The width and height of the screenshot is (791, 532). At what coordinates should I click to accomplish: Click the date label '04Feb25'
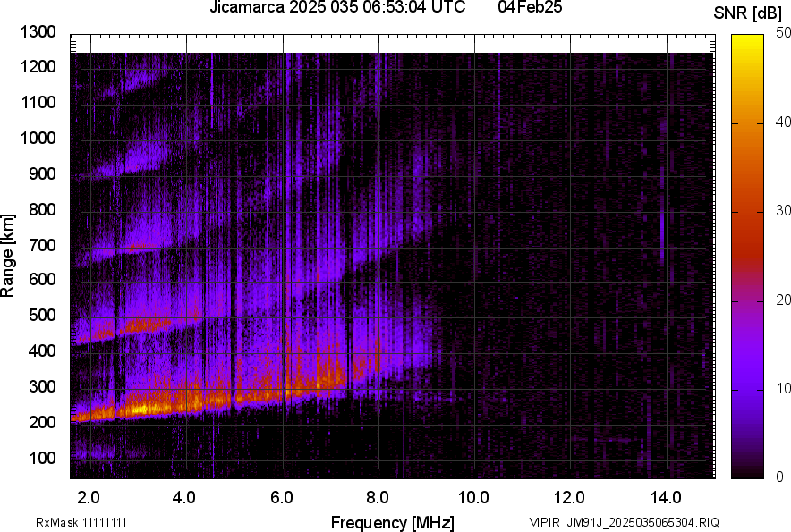point(530,7)
